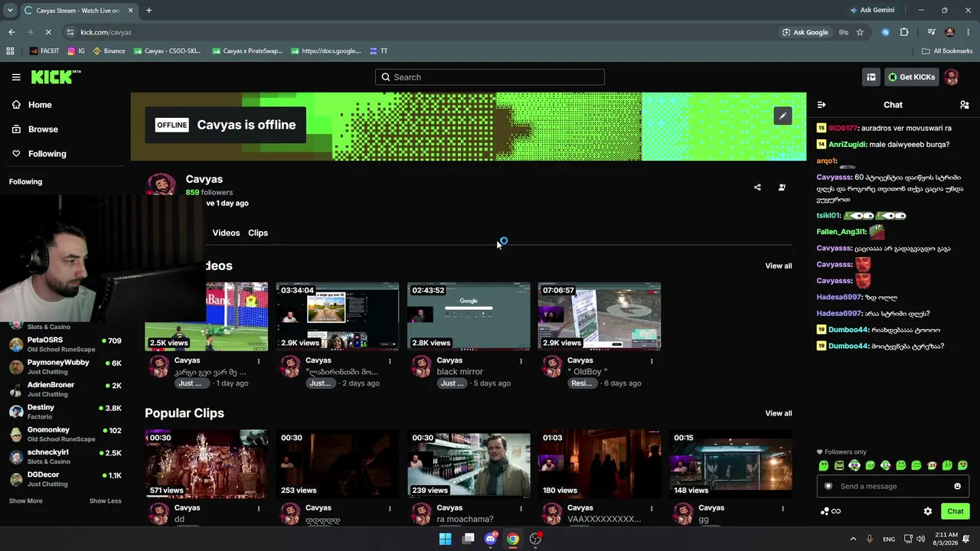Image resolution: width=980 pixels, height=551 pixels.
Task: Open the volume control in system tray
Action: point(921,539)
